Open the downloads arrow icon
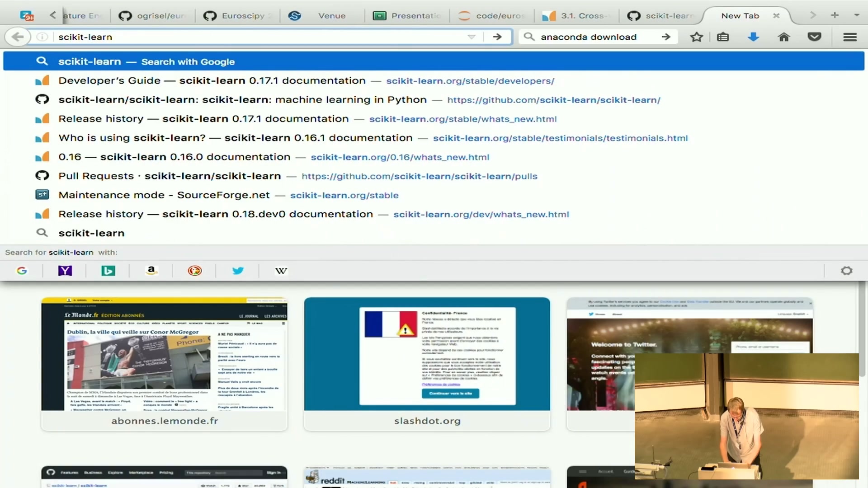868x488 pixels. click(753, 37)
